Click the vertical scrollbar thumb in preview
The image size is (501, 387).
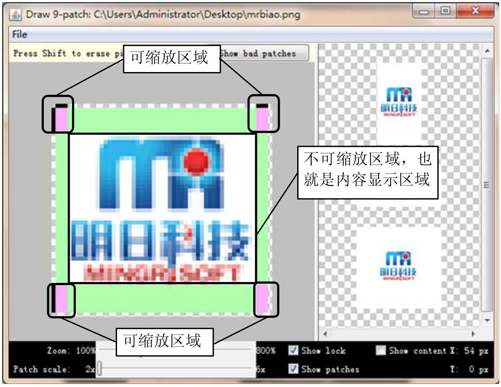tap(487, 185)
